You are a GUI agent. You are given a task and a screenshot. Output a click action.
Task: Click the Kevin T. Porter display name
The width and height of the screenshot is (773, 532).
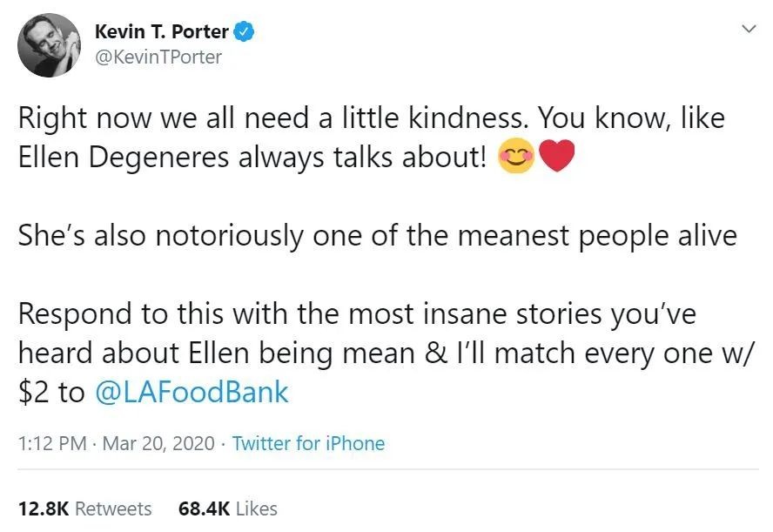tap(161, 32)
